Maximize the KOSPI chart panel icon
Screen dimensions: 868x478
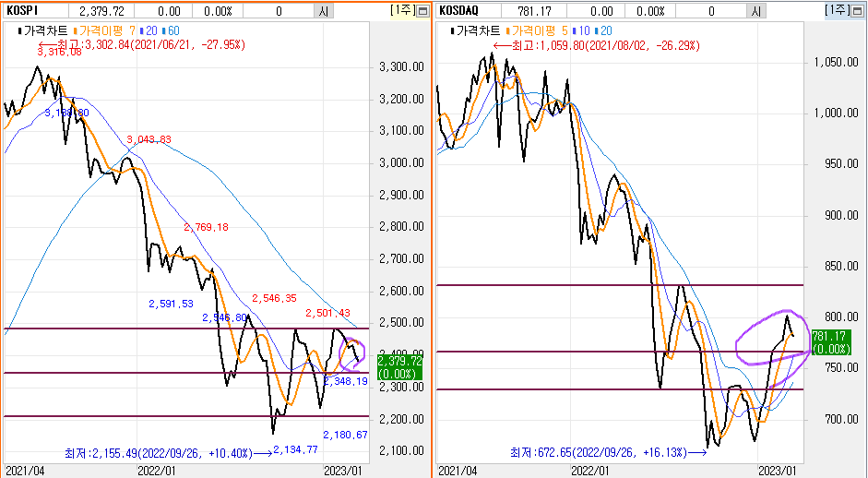point(422,11)
